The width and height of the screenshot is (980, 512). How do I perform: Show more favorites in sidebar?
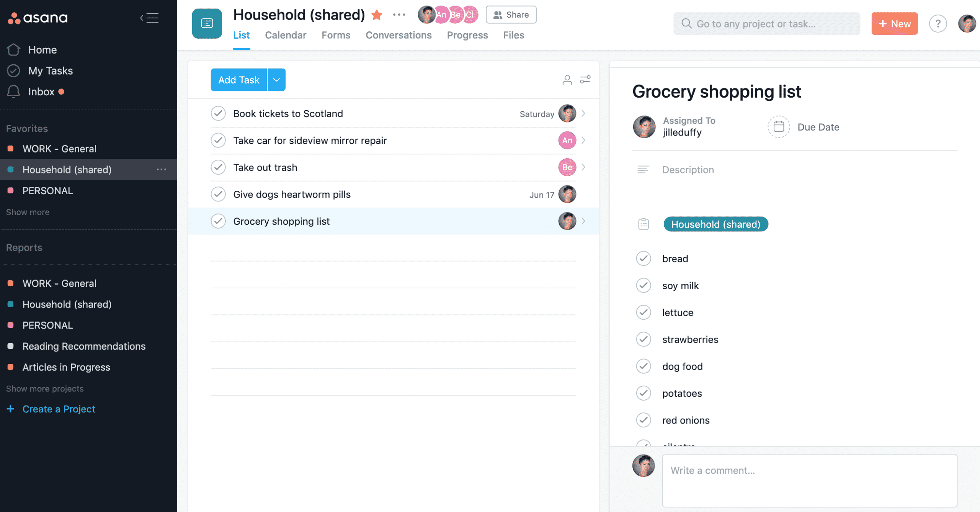(x=28, y=212)
